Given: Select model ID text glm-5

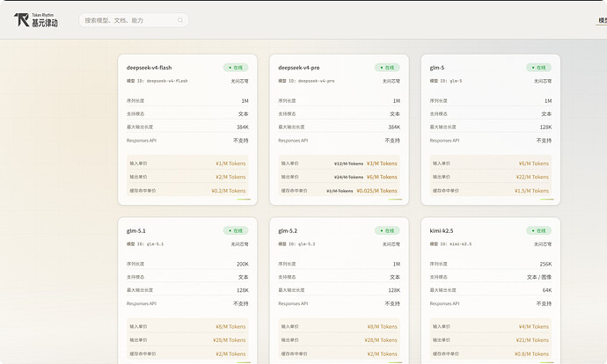Looking at the screenshot, I should [456, 81].
